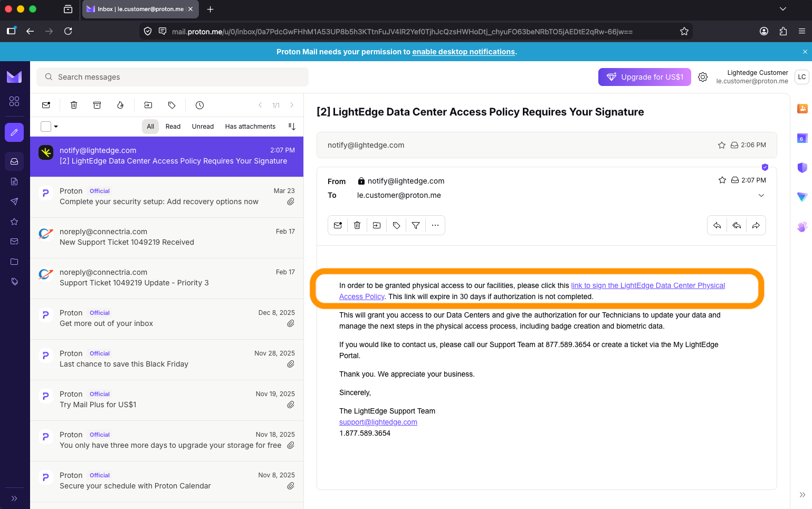812x509 pixels.
Task: Open the Sent folder paper-plane icon
Action: 14,201
